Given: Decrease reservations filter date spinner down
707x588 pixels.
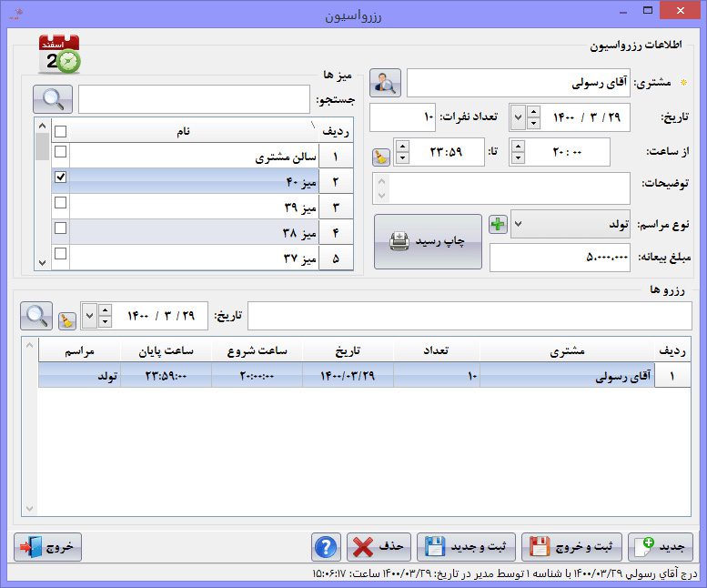Looking at the screenshot, I should (x=105, y=321).
